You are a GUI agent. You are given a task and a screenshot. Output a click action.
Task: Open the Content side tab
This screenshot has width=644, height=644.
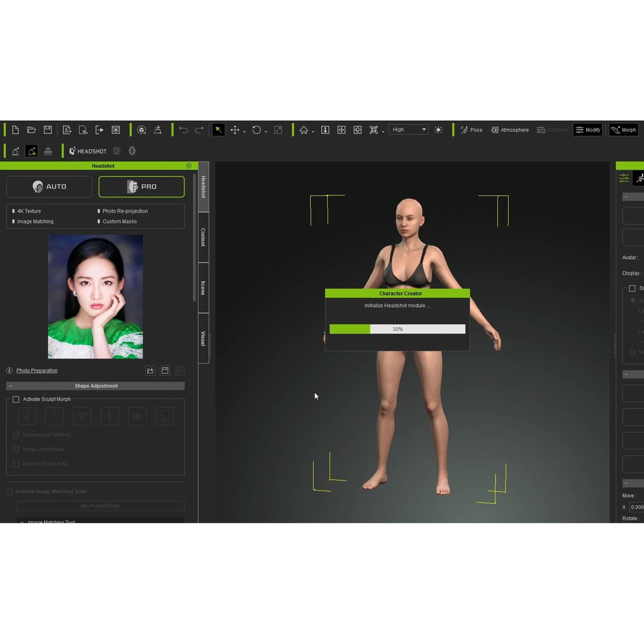click(203, 236)
